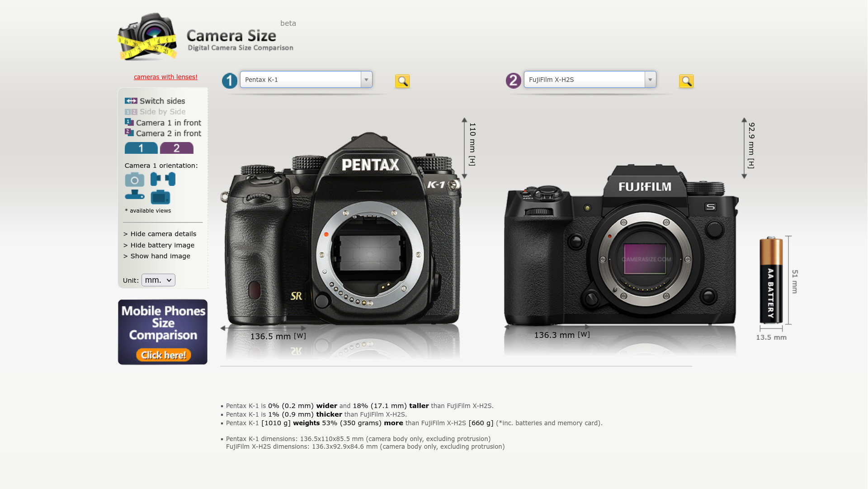Click the Pentax K-1 dropdown arrow
The height and width of the screenshot is (489, 868).
pos(367,80)
